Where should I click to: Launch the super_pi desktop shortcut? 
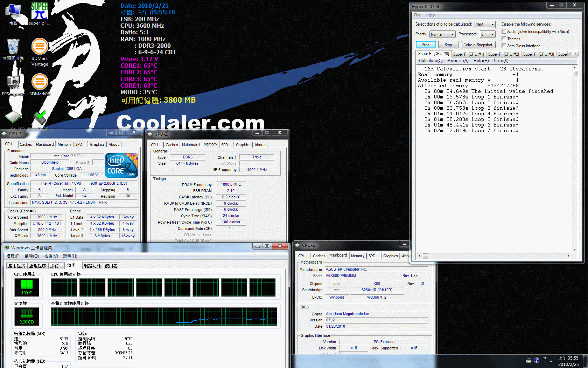tap(40, 14)
